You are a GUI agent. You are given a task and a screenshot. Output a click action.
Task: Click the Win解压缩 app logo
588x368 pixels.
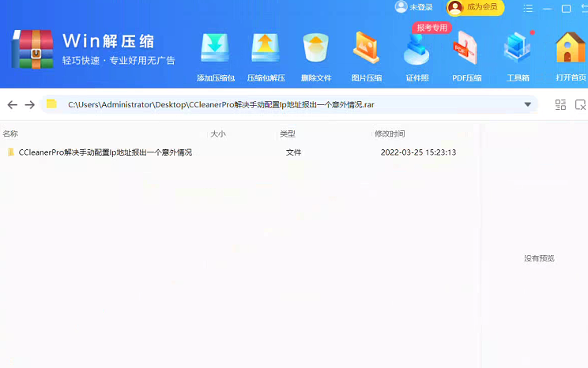[x=32, y=49]
